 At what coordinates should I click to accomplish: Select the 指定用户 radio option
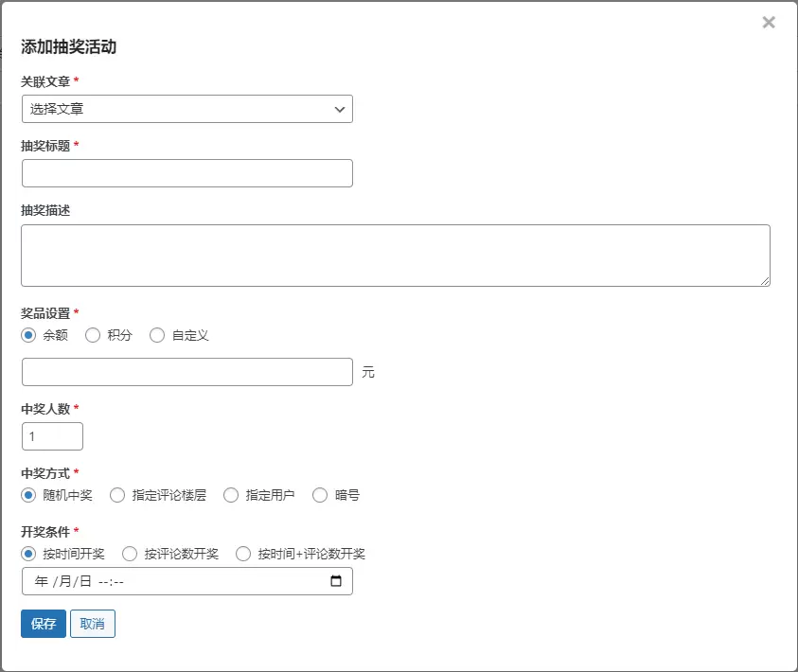231,495
